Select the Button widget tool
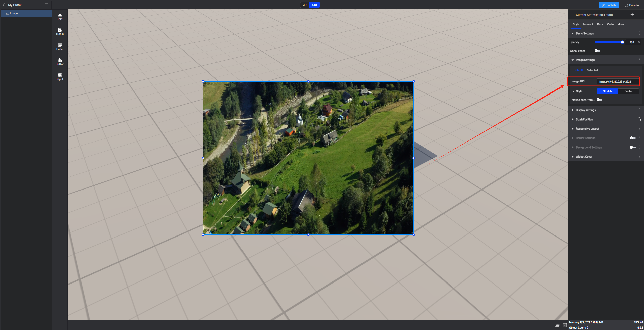This screenshot has height=330, width=644. (x=60, y=62)
